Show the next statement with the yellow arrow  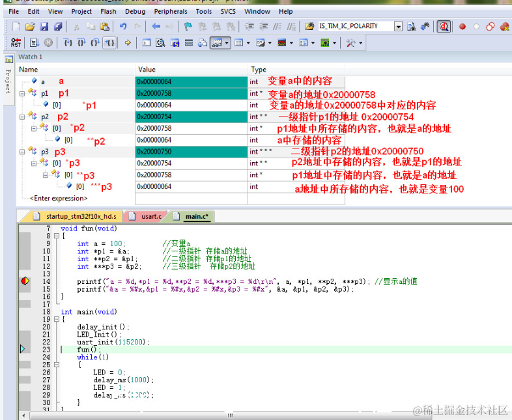128,43
